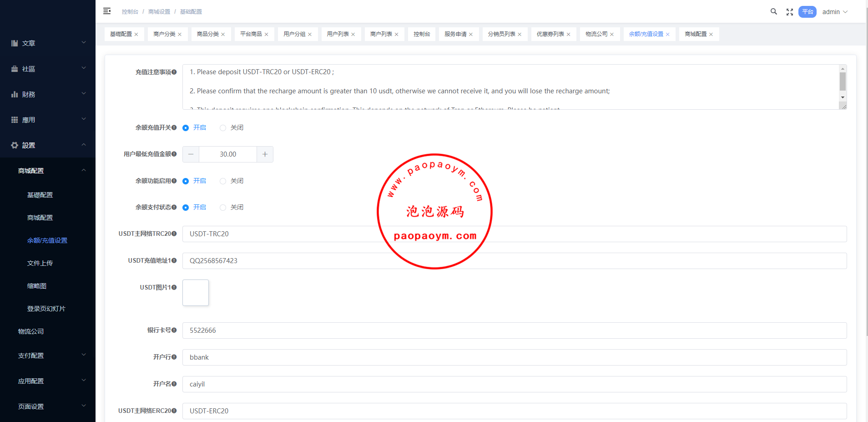
Task: Select 关闭 for 余额支付状态
Action: click(x=223, y=208)
